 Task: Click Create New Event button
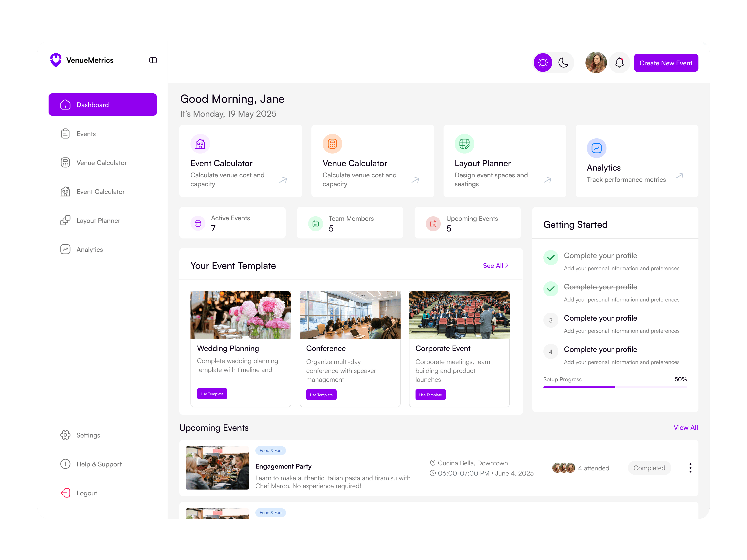pos(666,63)
